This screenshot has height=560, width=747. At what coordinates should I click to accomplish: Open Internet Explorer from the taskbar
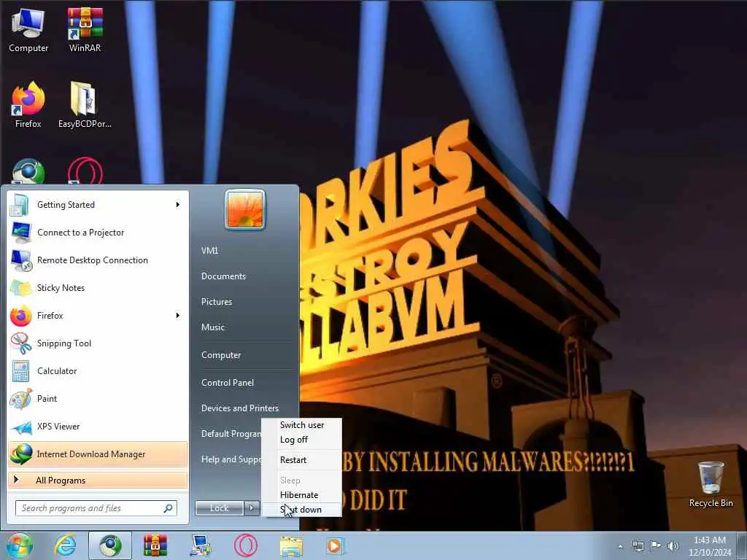pyautogui.click(x=65, y=545)
